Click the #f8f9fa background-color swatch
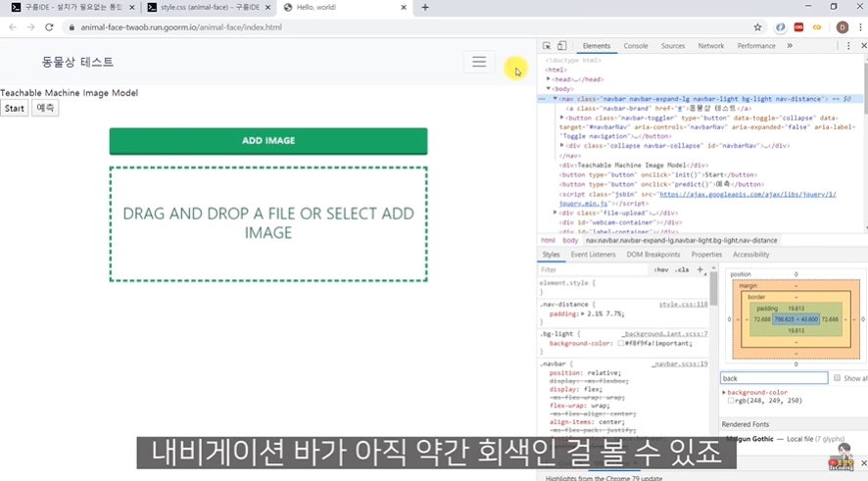The image size is (868, 481). point(620,343)
